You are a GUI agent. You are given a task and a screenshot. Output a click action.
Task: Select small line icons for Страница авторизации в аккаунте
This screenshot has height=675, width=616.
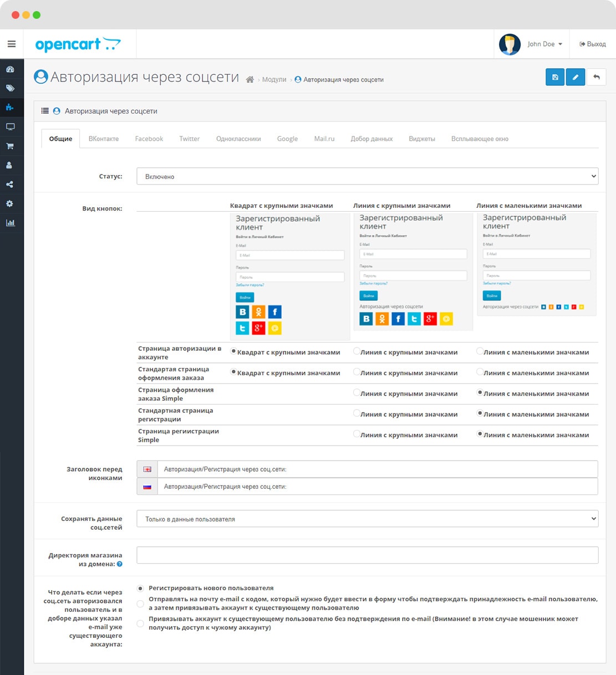[480, 351]
